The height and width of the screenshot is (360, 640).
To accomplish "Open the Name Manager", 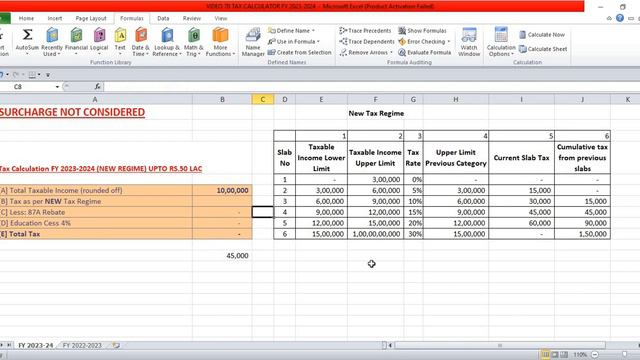I will click(x=253, y=42).
